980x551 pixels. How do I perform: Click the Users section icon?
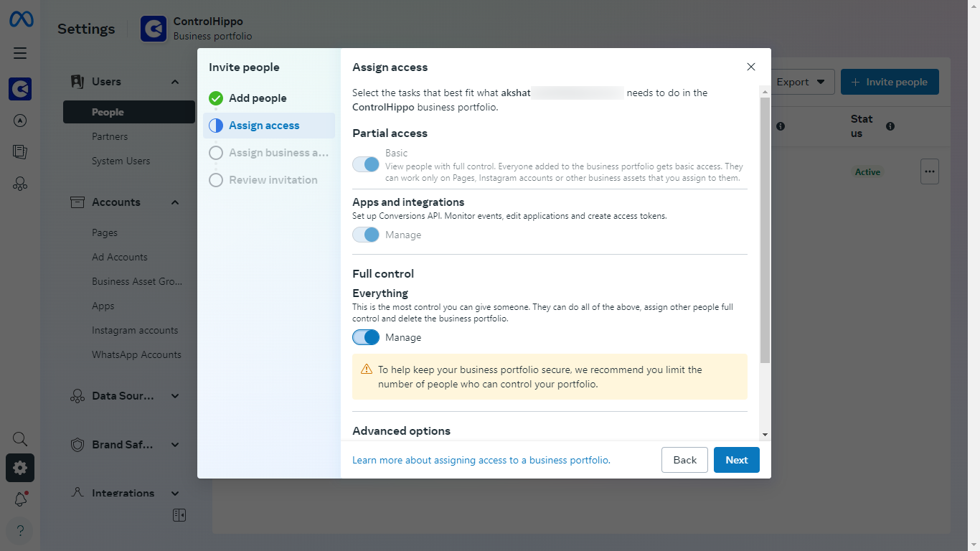pyautogui.click(x=77, y=81)
